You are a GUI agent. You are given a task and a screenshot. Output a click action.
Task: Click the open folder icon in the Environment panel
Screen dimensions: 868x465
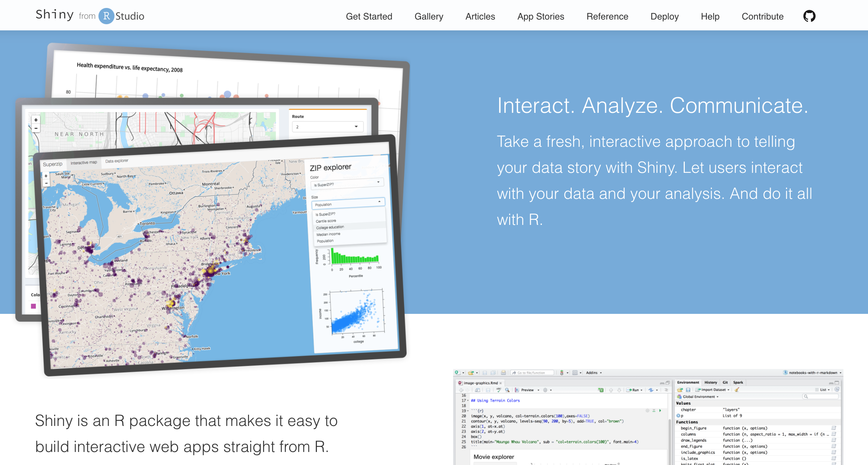coord(680,390)
